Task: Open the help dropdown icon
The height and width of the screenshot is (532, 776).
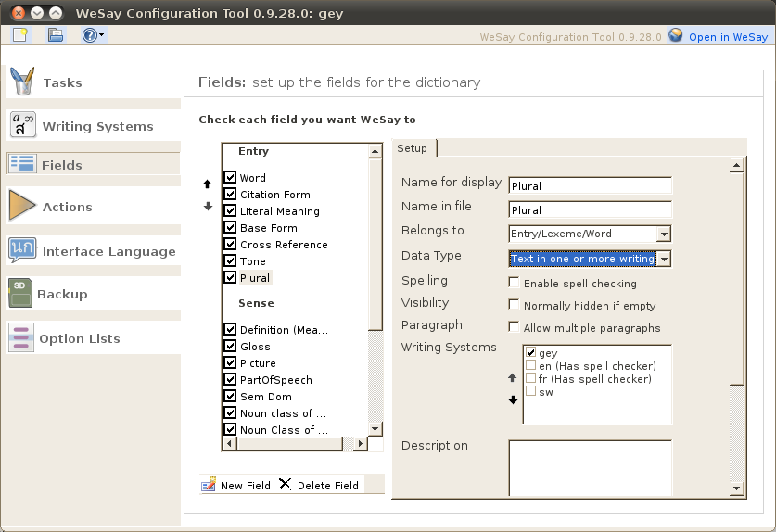Action: tap(93, 34)
